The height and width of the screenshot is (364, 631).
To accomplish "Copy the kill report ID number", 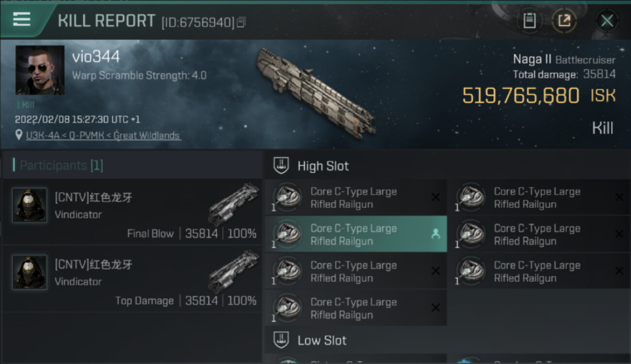I will click(x=241, y=22).
